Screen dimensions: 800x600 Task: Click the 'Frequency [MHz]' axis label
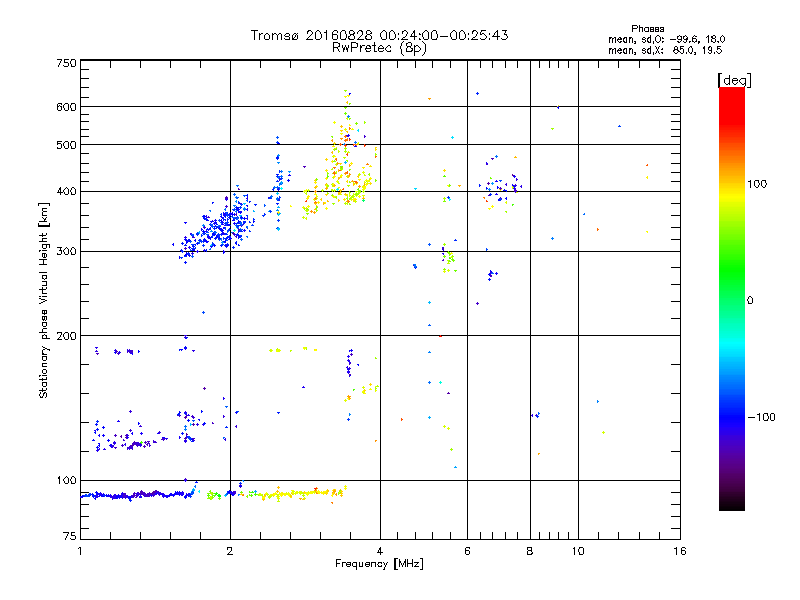click(x=379, y=564)
